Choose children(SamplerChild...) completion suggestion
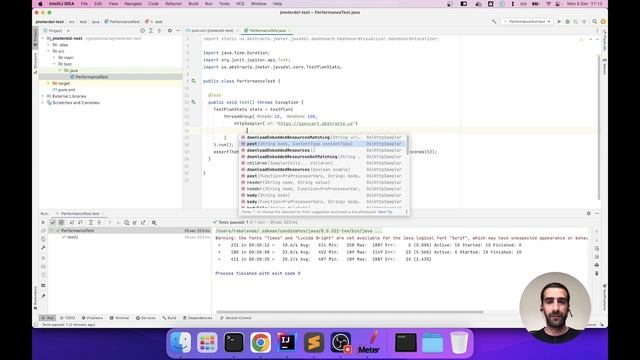Image resolution: width=640 pixels, height=360 pixels. click(x=322, y=163)
